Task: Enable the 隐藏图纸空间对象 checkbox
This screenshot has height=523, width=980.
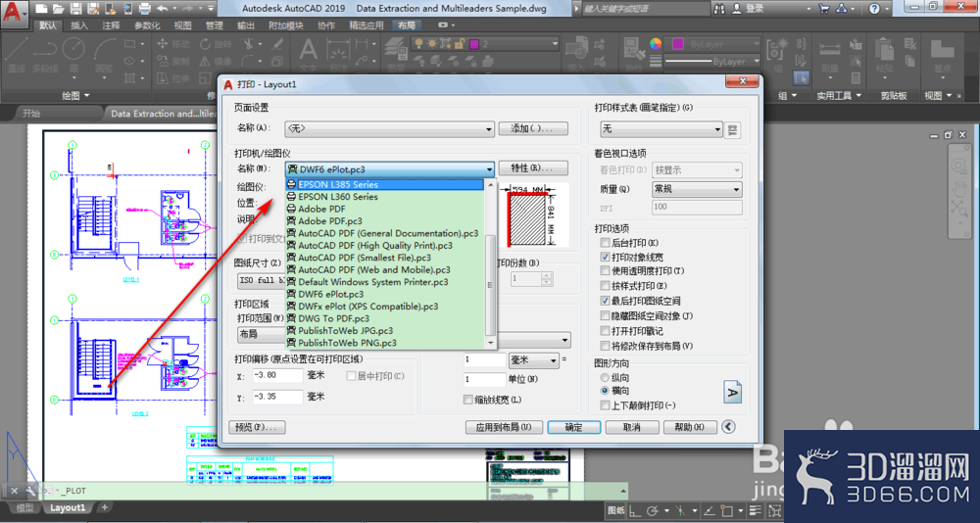Action: [x=605, y=315]
